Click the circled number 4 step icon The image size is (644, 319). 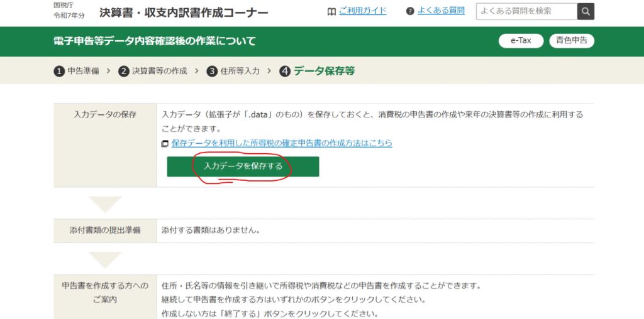pyautogui.click(x=285, y=72)
